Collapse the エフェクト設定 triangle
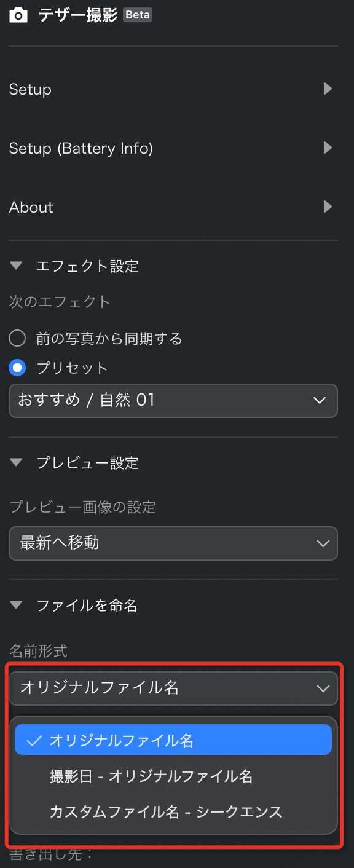354x868 pixels. click(17, 266)
